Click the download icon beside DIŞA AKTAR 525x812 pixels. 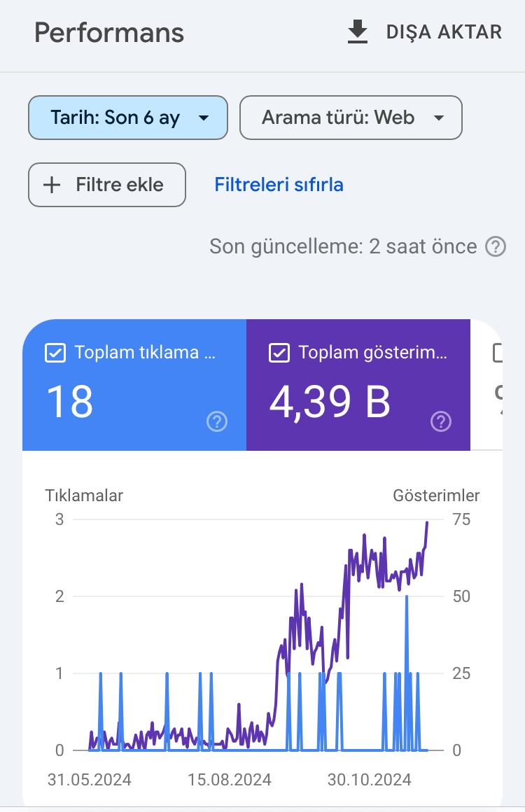coord(357,31)
